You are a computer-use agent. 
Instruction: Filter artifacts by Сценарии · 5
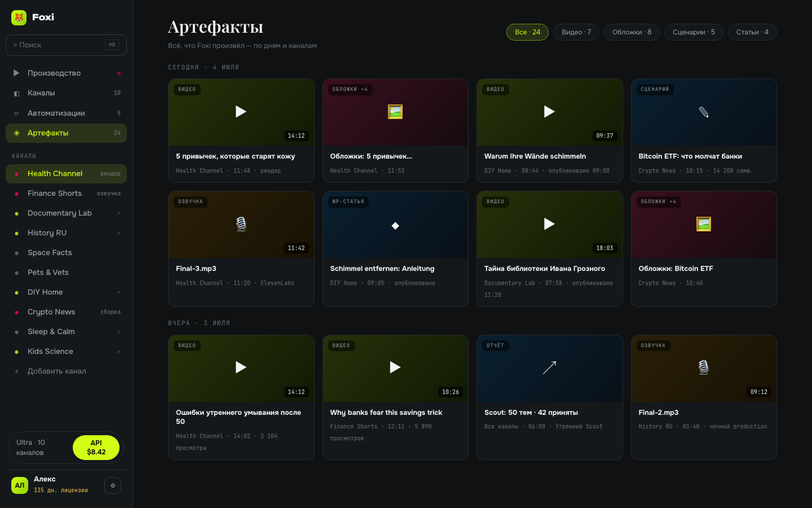694,32
